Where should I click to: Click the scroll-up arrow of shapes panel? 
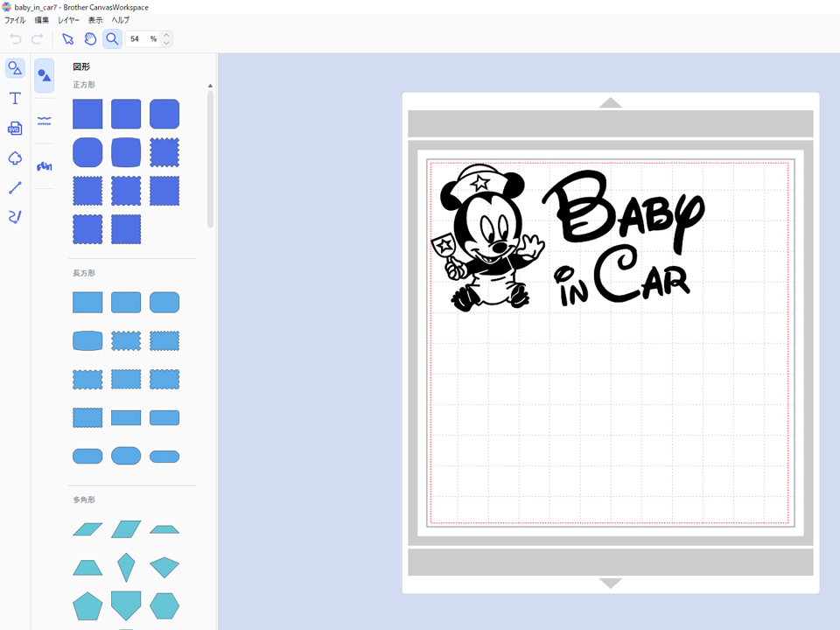click(x=210, y=86)
